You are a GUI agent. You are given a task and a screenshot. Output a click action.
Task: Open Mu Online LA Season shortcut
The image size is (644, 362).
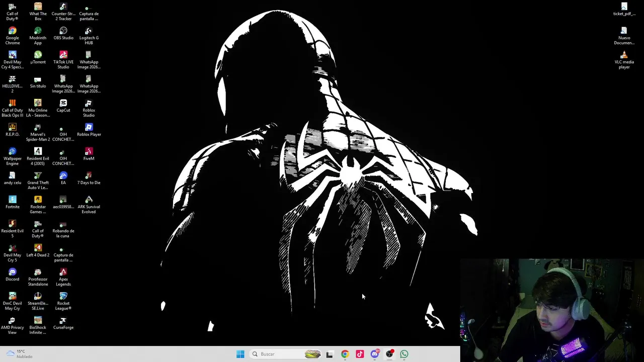point(38,109)
